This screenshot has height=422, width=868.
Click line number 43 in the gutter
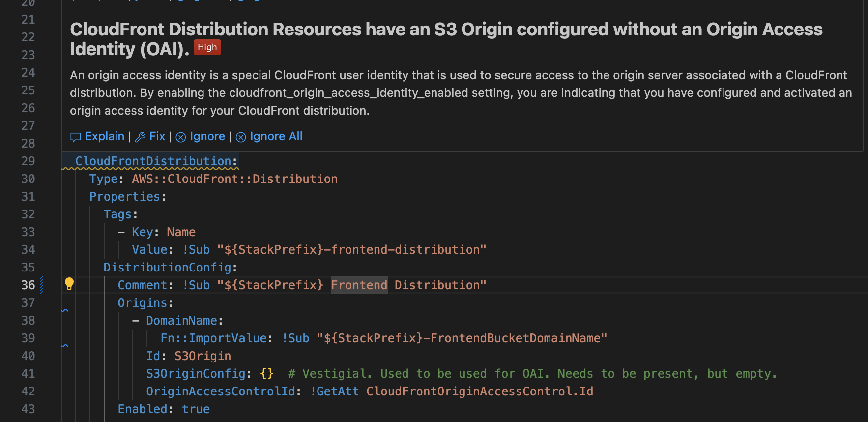pyautogui.click(x=28, y=409)
